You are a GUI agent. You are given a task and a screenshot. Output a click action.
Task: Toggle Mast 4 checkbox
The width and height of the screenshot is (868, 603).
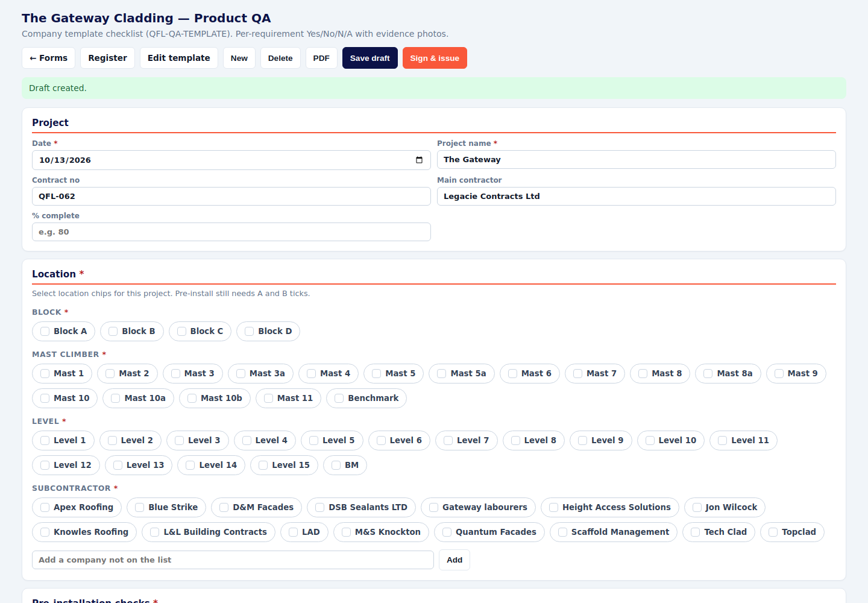(312, 373)
